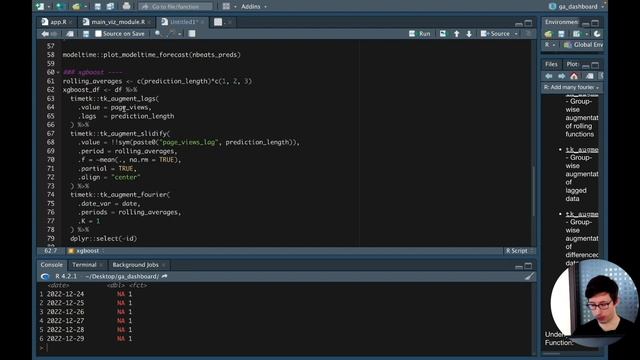The width and height of the screenshot is (640, 360).
Task: Source the active script
Action: [x=495, y=34]
